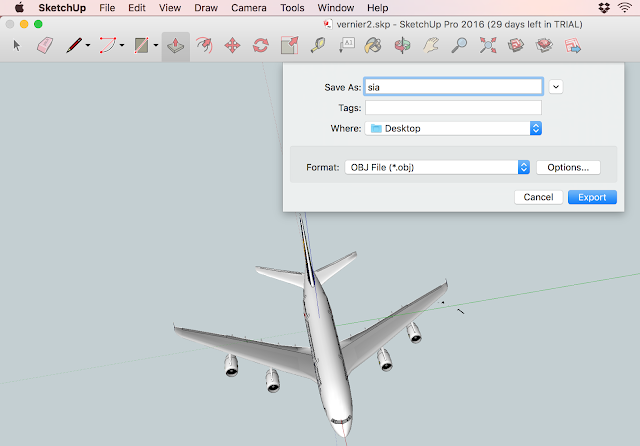This screenshot has width=640, height=446.
Task: Open the Extension Warehouse icon
Action: (x=544, y=45)
